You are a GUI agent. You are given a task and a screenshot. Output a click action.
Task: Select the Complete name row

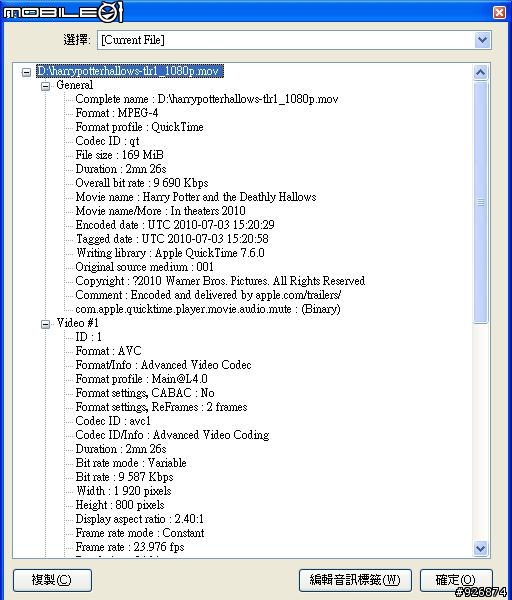coord(207,99)
